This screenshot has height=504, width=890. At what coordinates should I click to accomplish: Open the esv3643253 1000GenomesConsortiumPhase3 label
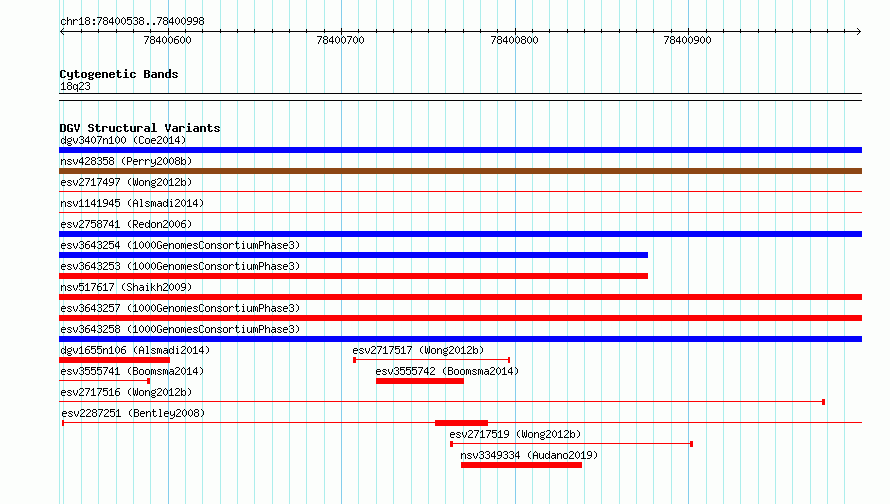click(x=180, y=266)
